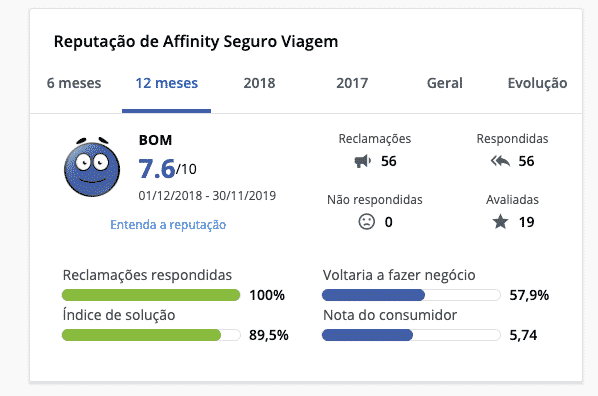Screen dimensions: 598x396
Task: Open the 2017 tab
Action: click(352, 83)
